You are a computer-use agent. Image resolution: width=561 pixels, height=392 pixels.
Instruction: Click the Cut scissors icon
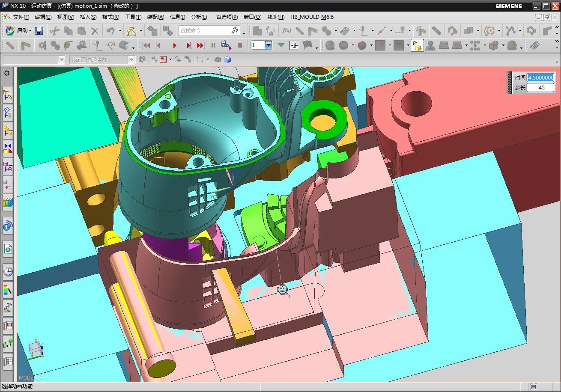pyautogui.click(x=54, y=30)
